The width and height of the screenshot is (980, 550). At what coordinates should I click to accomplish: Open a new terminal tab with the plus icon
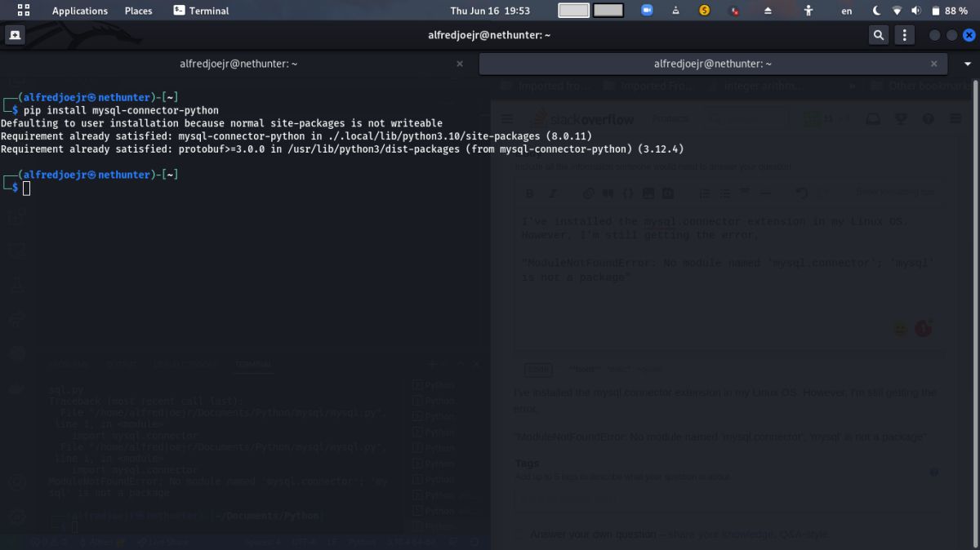point(15,35)
